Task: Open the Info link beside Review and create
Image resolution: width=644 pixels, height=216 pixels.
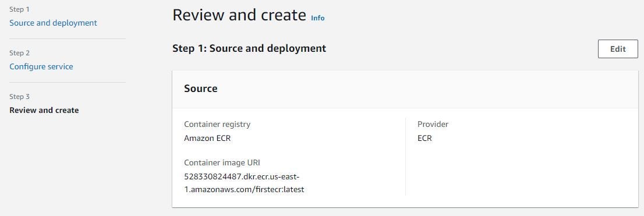Action: pos(317,18)
